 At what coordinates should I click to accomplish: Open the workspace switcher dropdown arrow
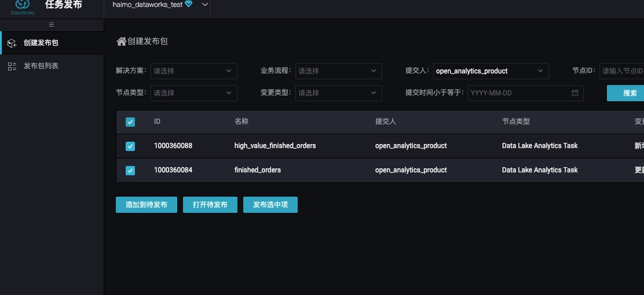205,4
